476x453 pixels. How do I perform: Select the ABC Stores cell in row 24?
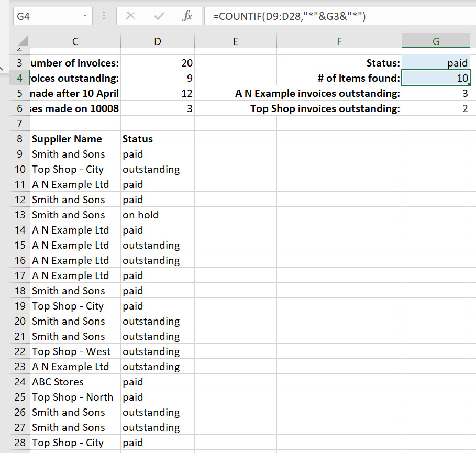coord(75,382)
